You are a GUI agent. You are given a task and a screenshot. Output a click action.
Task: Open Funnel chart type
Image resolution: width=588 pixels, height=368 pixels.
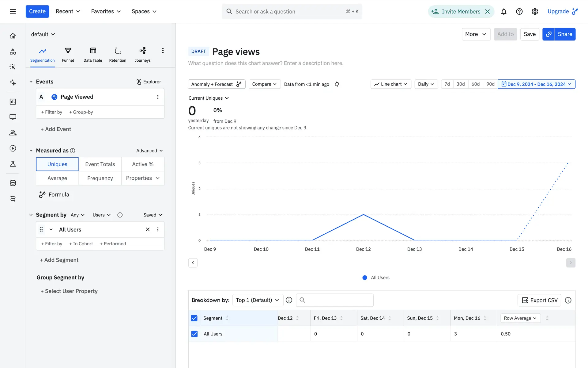tap(68, 55)
